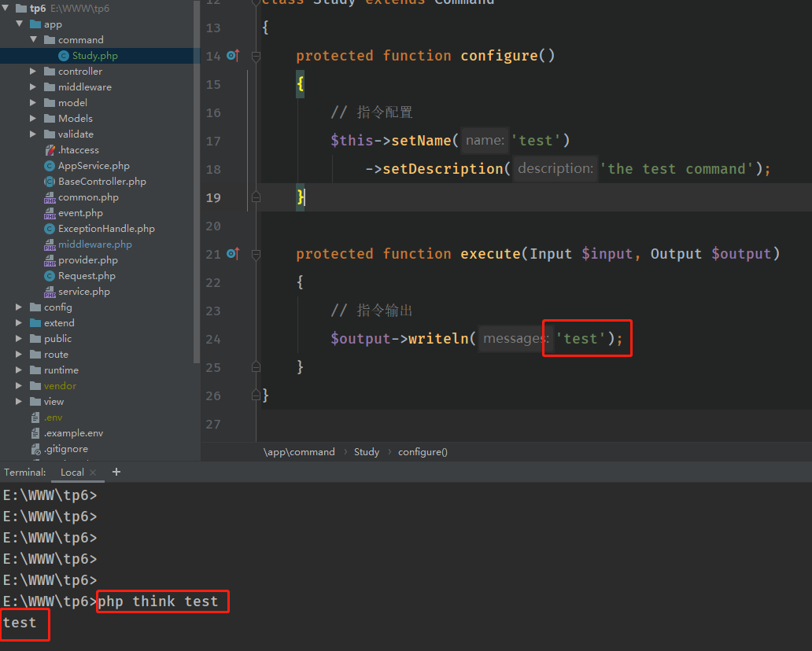The width and height of the screenshot is (812, 651).
Task: Close the Local terminal tab
Action: tap(93, 473)
